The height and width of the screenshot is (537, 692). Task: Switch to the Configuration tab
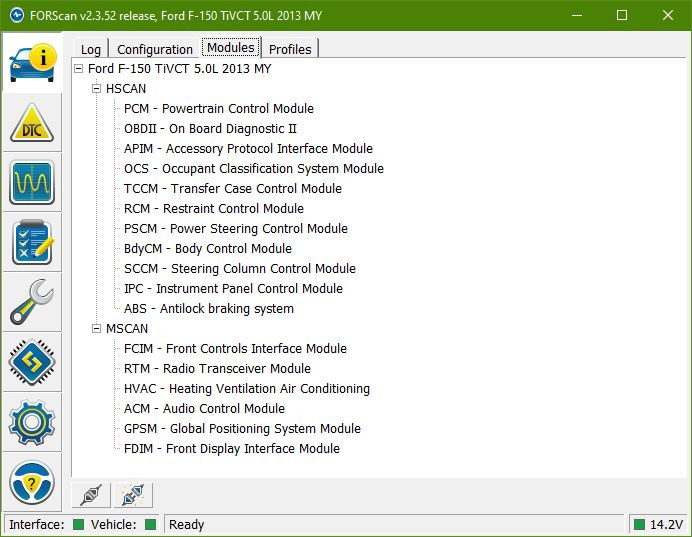pyautogui.click(x=155, y=49)
